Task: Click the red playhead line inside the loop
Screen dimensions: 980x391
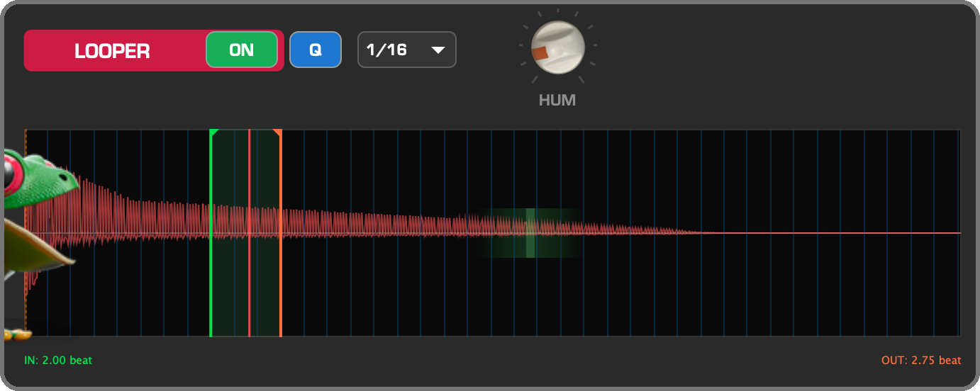Action: (249, 232)
